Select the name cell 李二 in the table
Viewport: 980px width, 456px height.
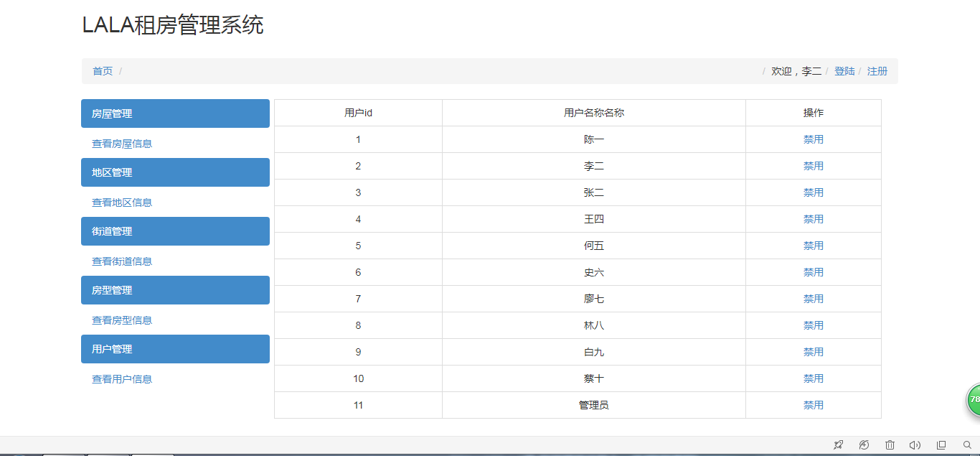coord(594,166)
